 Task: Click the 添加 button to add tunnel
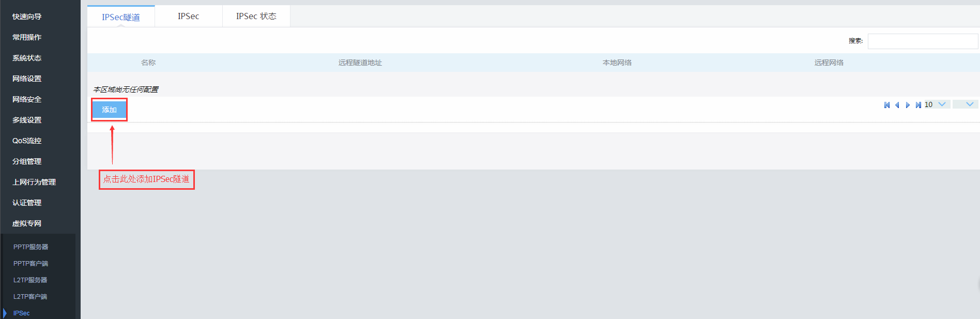[109, 110]
